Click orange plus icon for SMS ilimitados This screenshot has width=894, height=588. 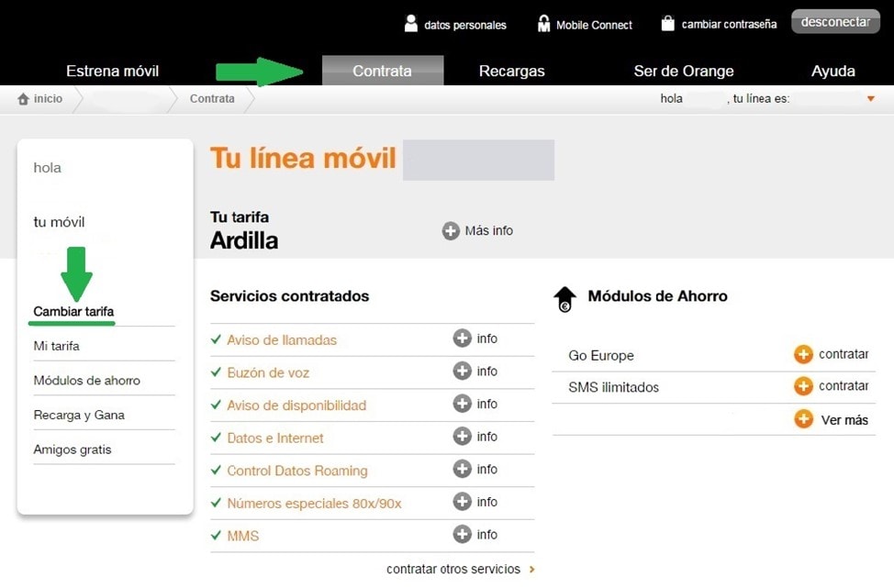point(803,386)
